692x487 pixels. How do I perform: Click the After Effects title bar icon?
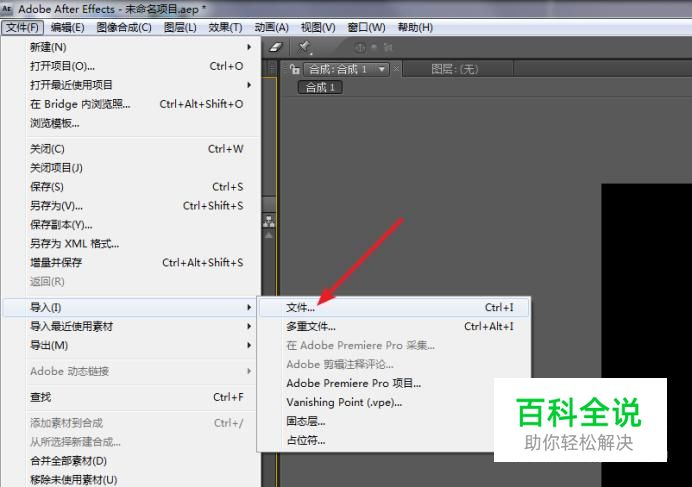[7, 8]
